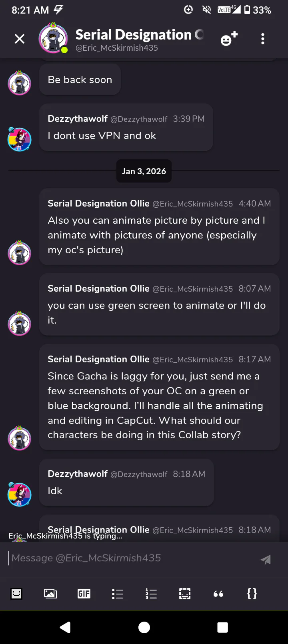Viewport: 288px width, 644px height.
Task: Insert a numbered list
Action: click(151, 594)
